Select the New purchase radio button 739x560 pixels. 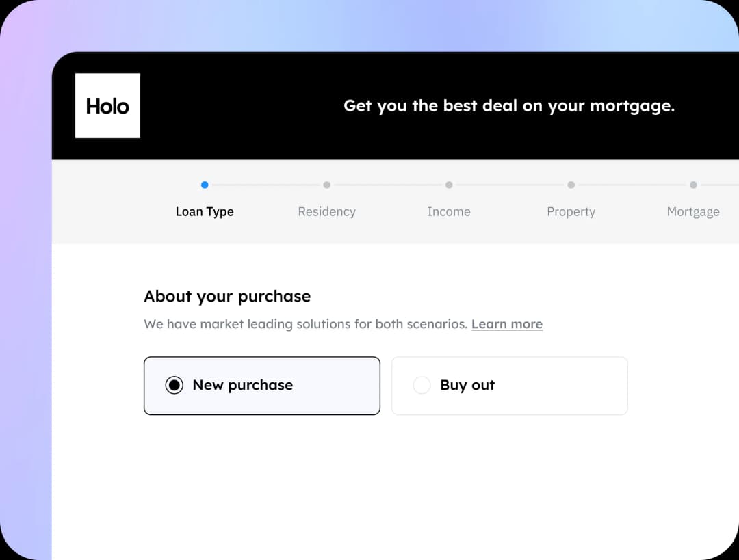(174, 386)
